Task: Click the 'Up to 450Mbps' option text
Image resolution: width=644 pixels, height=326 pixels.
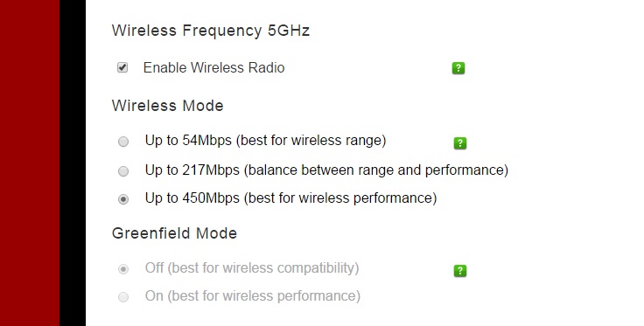Action: click(x=192, y=198)
